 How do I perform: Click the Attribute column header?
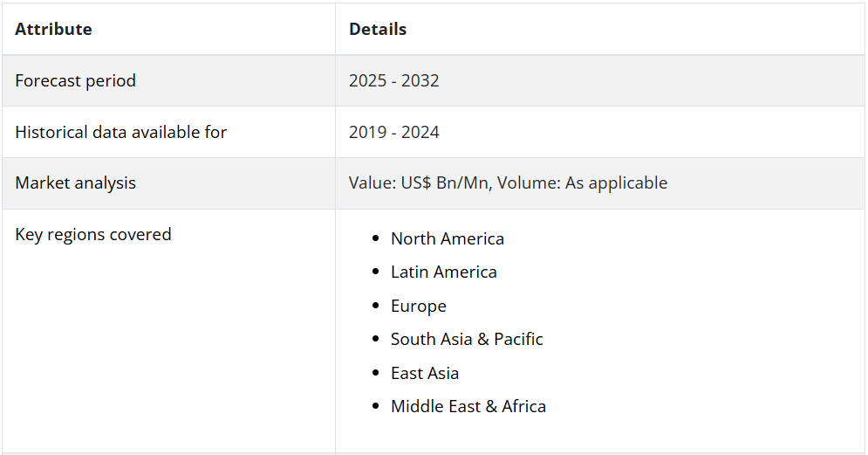pos(54,29)
